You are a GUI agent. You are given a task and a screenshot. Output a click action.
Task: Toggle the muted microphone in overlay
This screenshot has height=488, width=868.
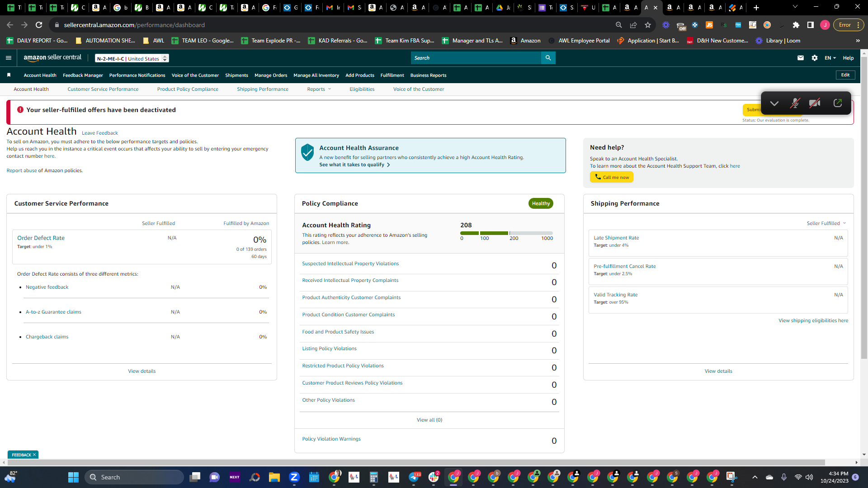tap(795, 103)
